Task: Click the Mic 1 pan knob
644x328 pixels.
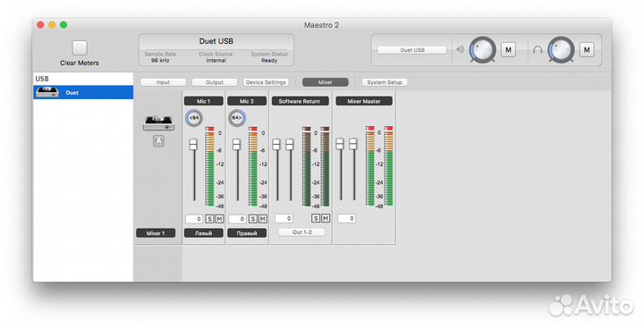Action: click(194, 118)
